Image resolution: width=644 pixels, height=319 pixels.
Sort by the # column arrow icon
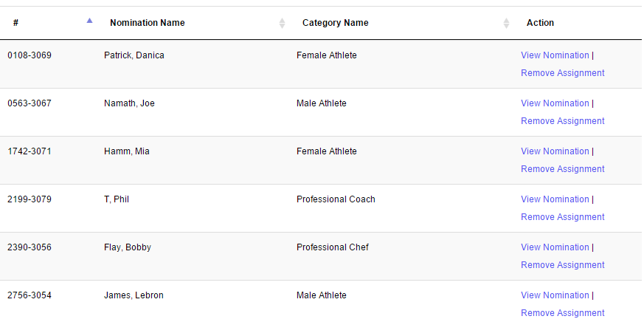[89, 21]
